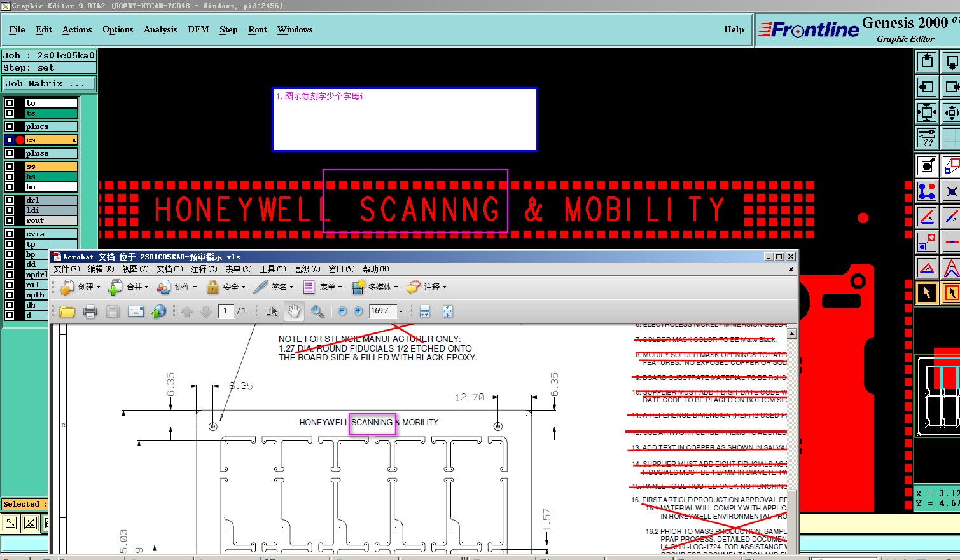
Task: Open the DFM menu
Action: pyautogui.click(x=198, y=30)
